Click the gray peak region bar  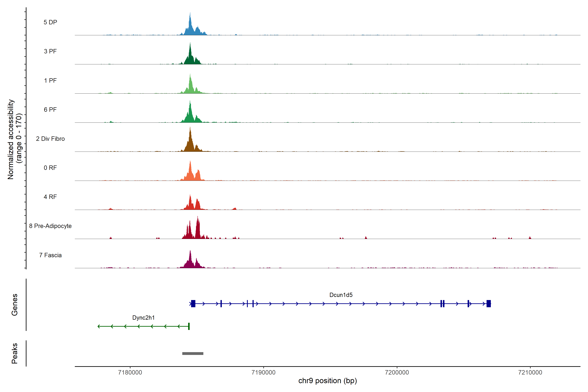coord(193,353)
